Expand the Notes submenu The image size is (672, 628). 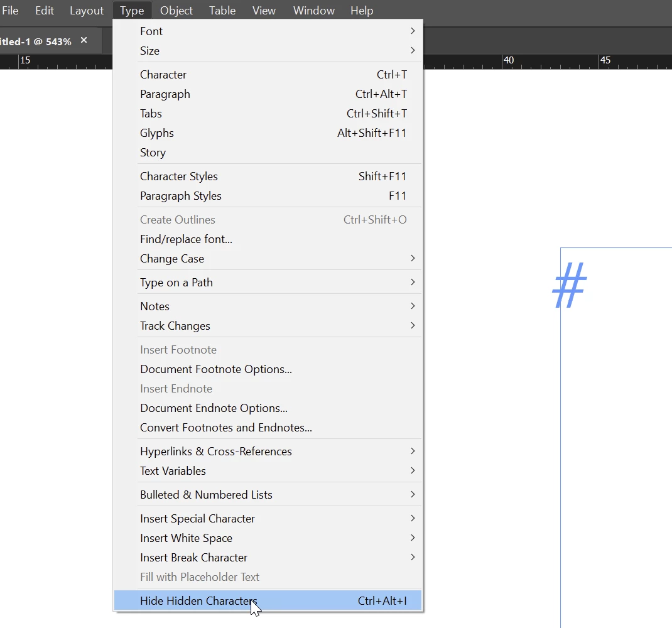[x=268, y=306]
